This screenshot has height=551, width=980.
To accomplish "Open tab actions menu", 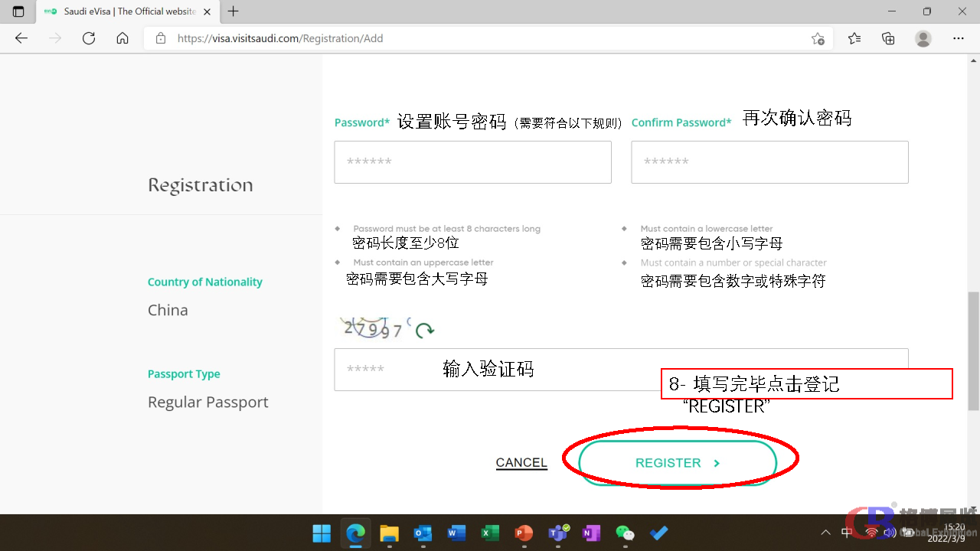I will click(18, 11).
